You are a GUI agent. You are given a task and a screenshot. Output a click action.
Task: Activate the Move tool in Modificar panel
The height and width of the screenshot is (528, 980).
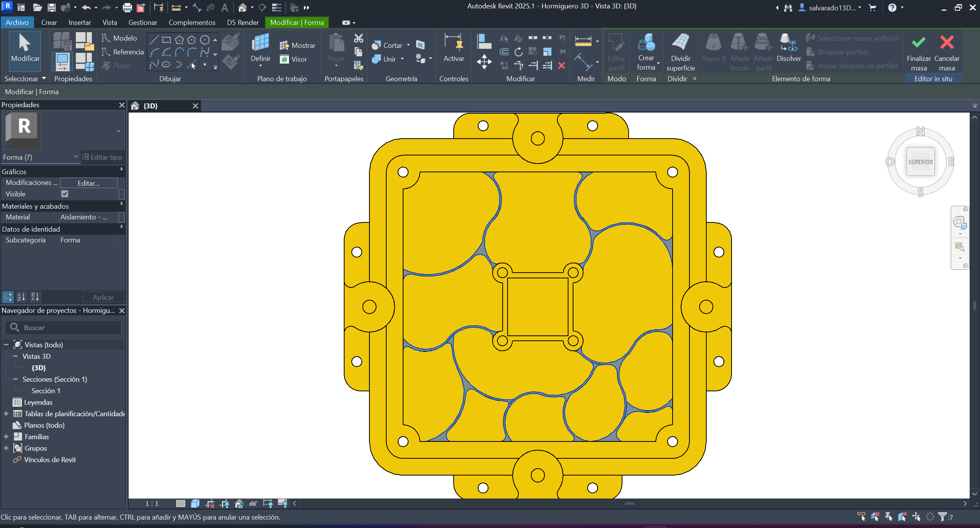click(484, 62)
